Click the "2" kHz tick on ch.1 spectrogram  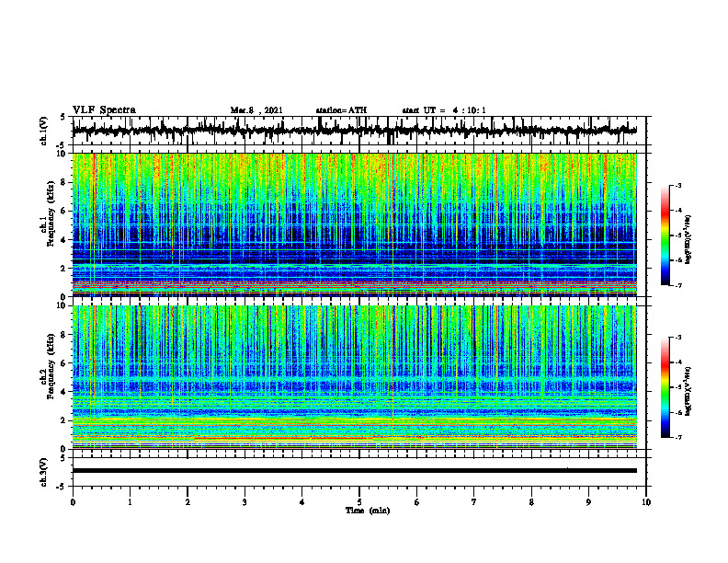64,268
